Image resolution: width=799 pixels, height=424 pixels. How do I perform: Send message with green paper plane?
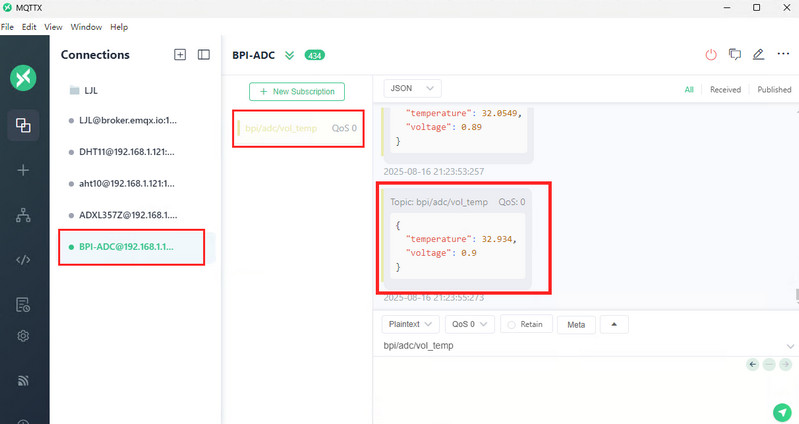point(782,412)
